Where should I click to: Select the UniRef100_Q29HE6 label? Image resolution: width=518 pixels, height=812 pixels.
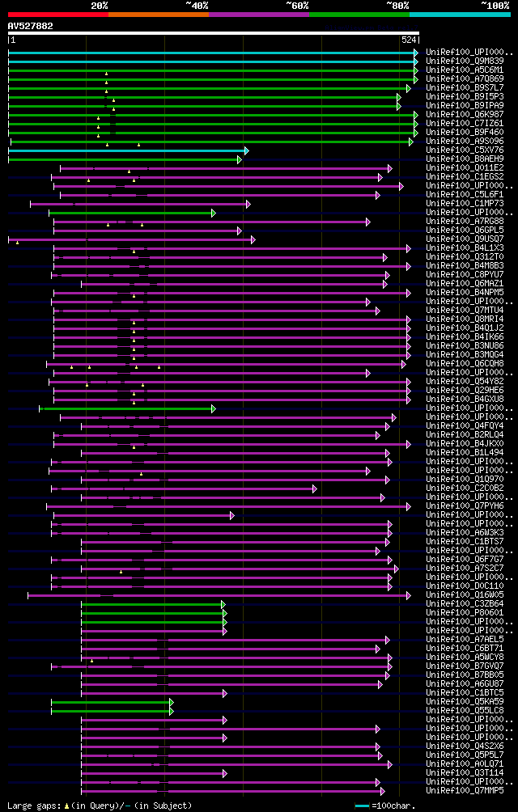(x=464, y=390)
